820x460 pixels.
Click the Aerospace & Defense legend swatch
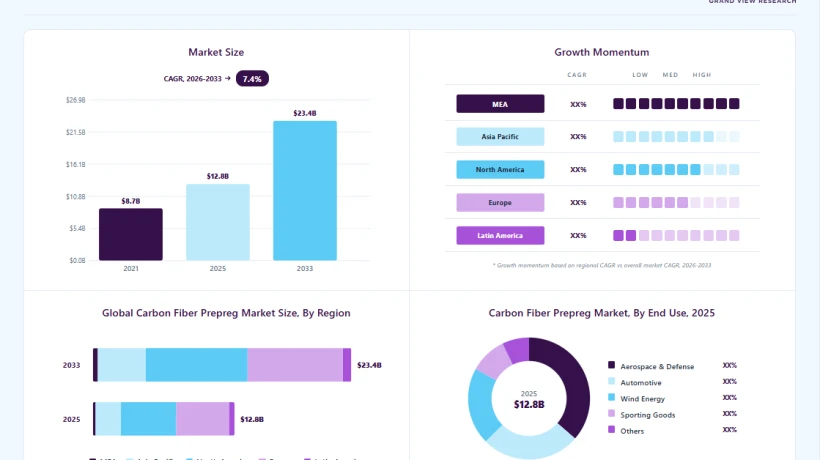[x=611, y=365]
